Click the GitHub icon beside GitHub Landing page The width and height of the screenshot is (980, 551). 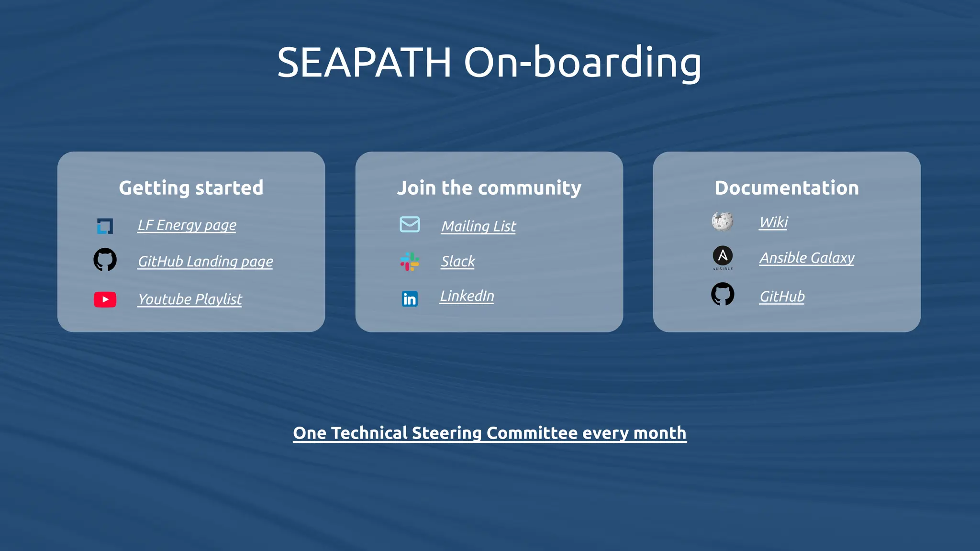pyautogui.click(x=105, y=259)
